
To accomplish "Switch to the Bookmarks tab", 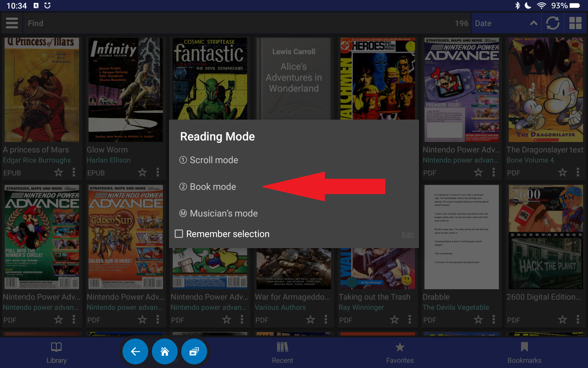I will 524,353.
